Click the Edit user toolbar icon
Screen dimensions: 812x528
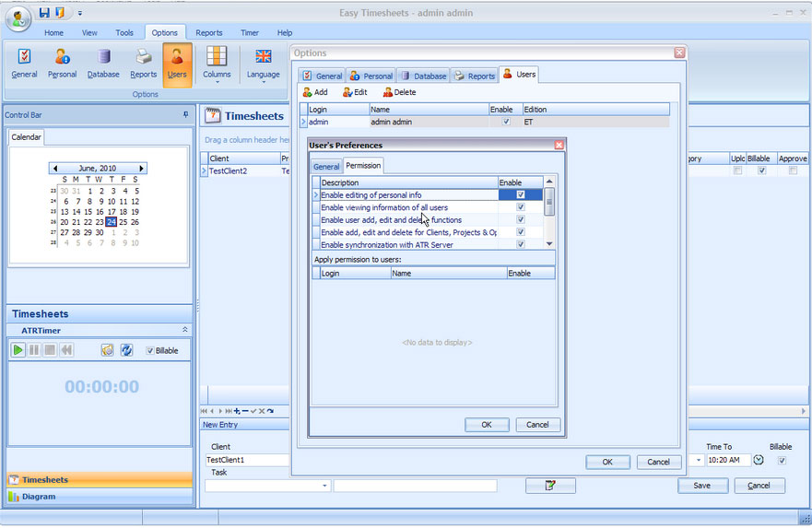click(347, 92)
